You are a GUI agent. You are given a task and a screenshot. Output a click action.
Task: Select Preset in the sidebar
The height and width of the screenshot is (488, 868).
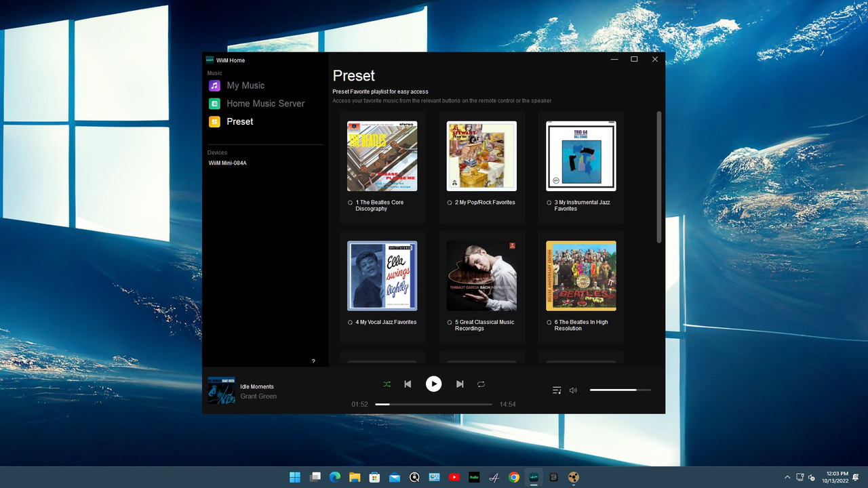click(x=239, y=121)
